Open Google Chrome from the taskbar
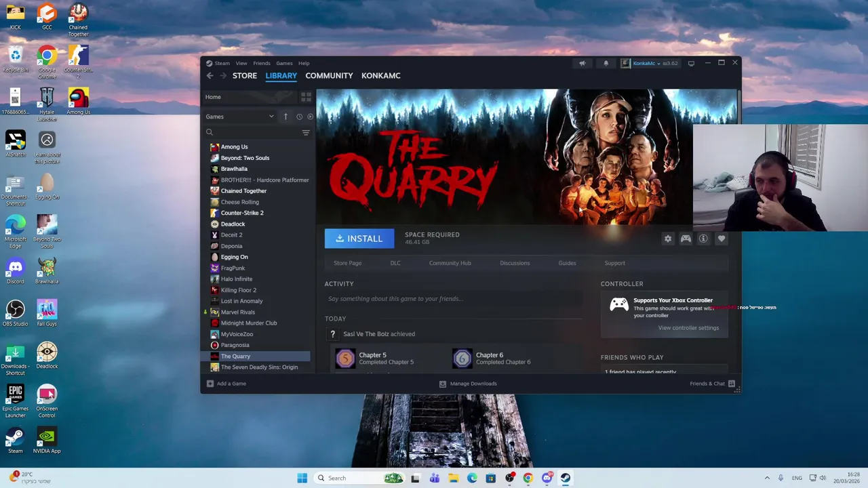This screenshot has height=488, width=868. pyautogui.click(x=528, y=478)
